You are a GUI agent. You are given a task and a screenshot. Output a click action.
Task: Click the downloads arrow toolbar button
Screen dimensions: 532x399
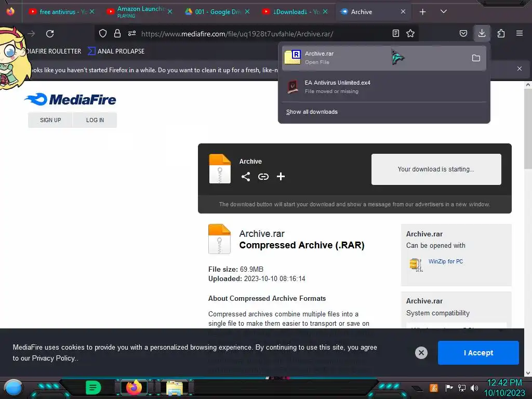coord(482,33)
